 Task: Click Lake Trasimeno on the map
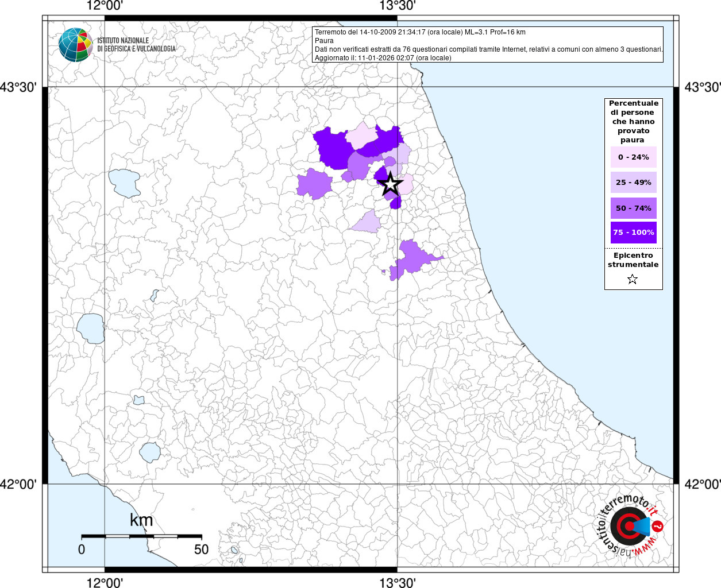(125, 183)
